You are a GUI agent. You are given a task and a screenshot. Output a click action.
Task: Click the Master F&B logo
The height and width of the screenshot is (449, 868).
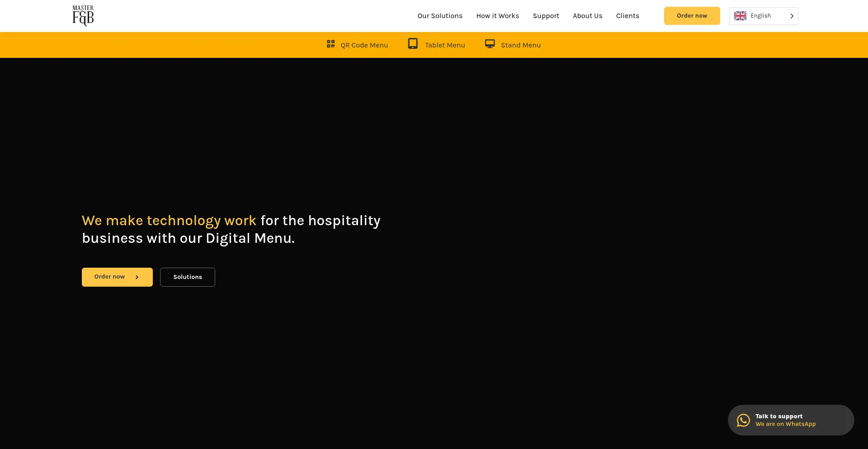pos(83,15)
